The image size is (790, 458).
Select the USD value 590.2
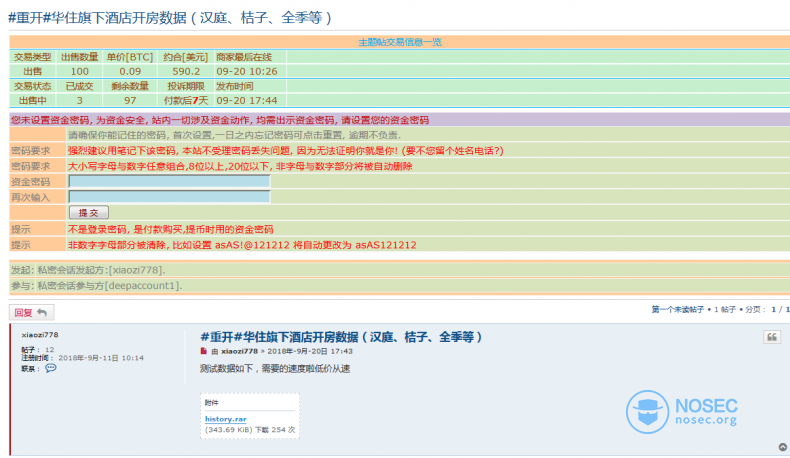coord(186,72)
